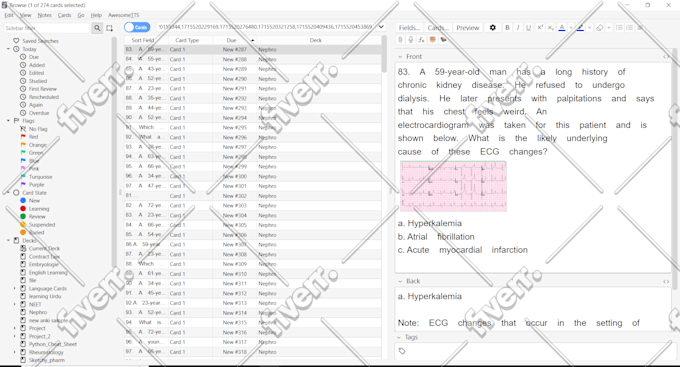680x367 pixels.
Task: Collapse the Tags section
Action: point(399,337)
